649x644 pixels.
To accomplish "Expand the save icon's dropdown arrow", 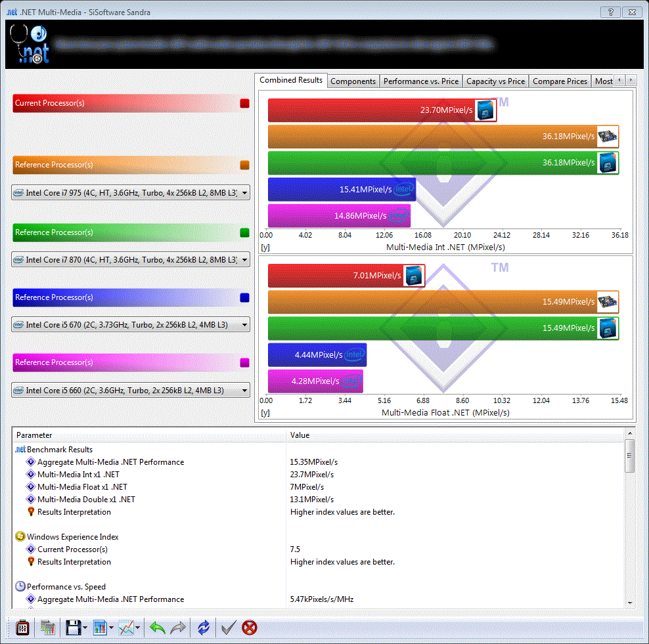I will [x=85, y=628].
